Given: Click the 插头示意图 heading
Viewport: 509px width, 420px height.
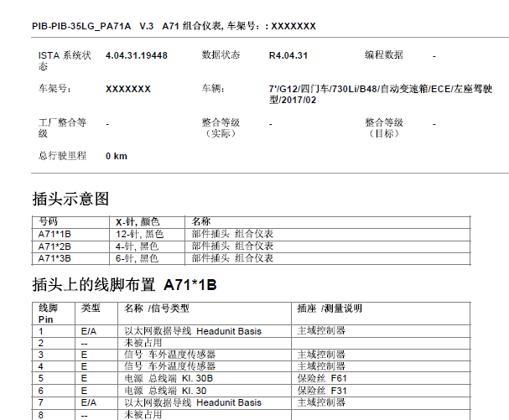Looking at the screenshot, I should (70, 199).
